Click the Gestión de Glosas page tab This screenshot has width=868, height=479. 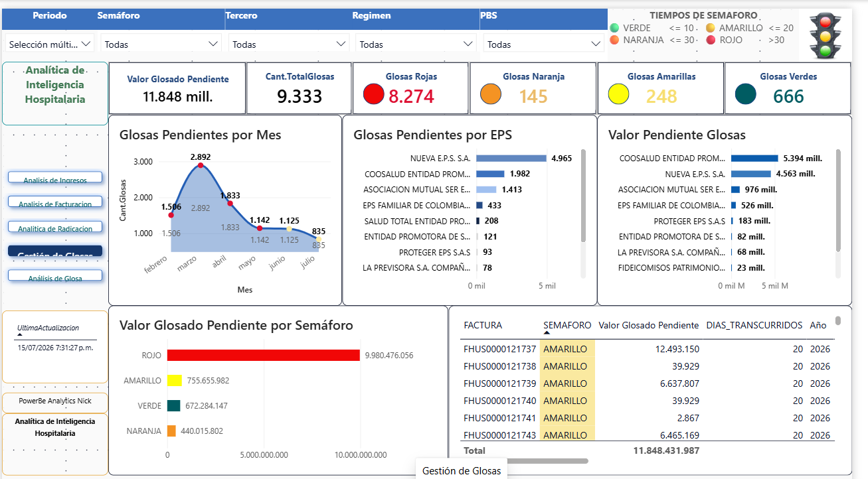click(x=462, y=470)
